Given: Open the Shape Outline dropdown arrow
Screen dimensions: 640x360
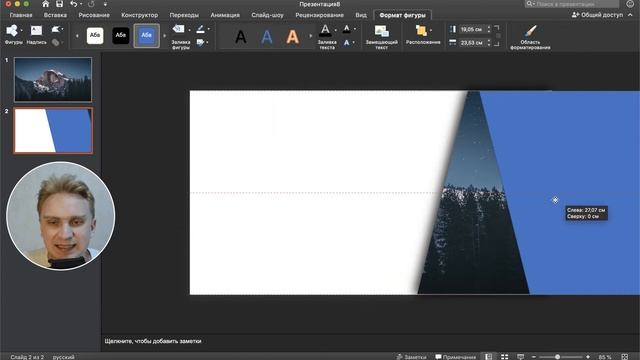Looking at the screenshot, I should click(x=209, y=29).
